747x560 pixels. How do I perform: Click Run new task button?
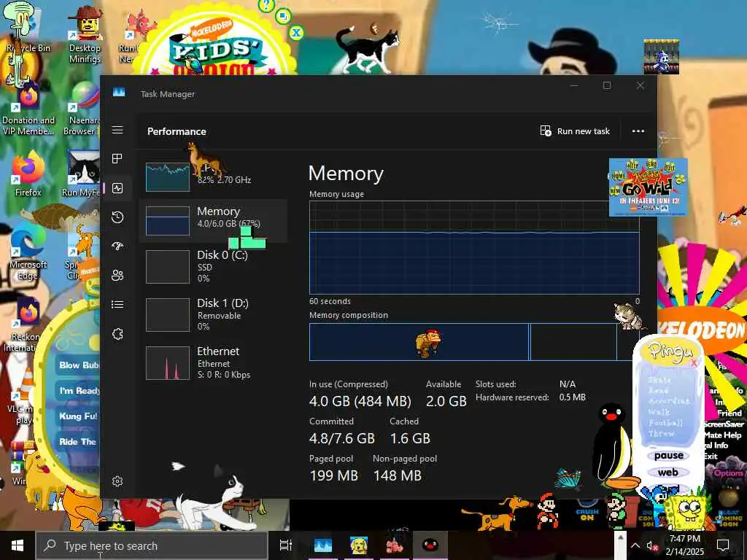point(575,131)
